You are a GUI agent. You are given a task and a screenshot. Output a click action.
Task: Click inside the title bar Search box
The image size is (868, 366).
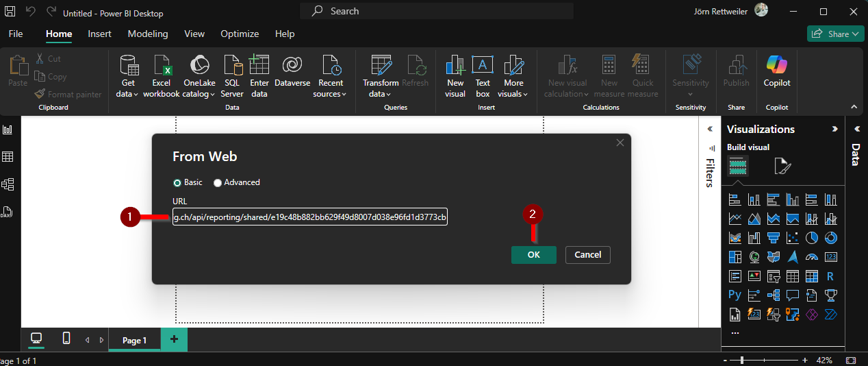[x=437, y=11]
